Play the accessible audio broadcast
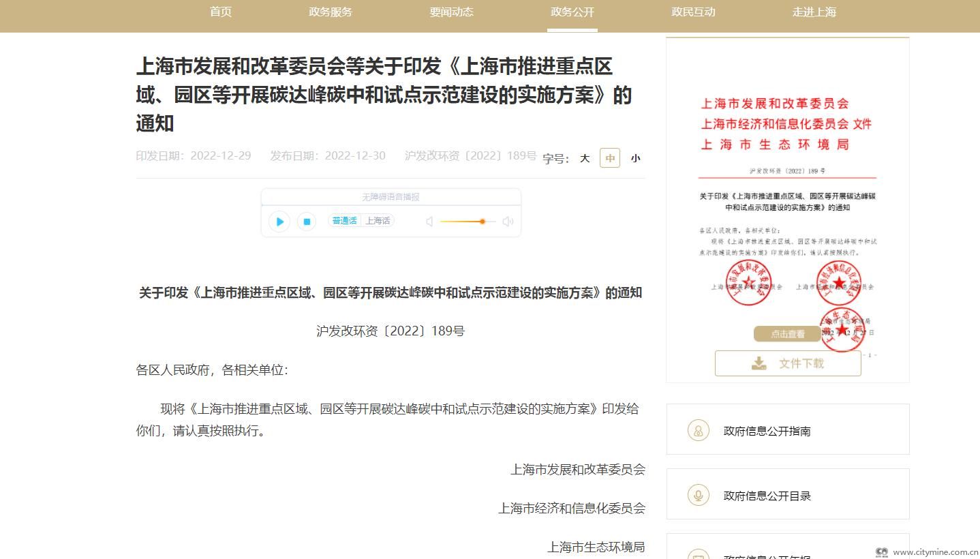 click(279, 222)
